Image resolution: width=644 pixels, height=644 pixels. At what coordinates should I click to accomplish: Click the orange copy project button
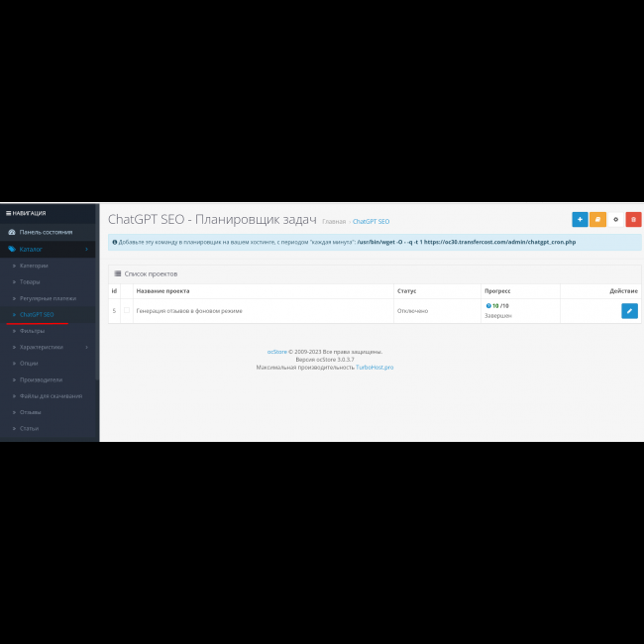coord(597,220)
